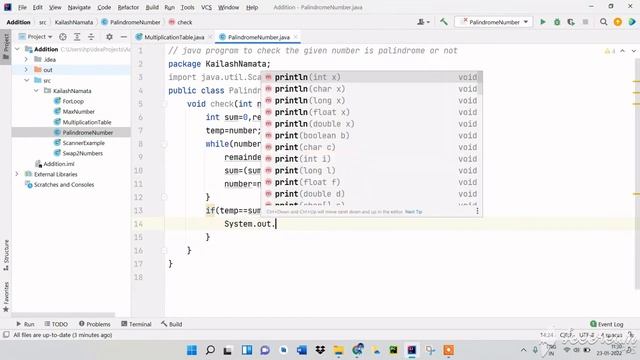The image size is (640, 360).
Task: Run the PalindromeNumber configuration
Action: [543, 22]
